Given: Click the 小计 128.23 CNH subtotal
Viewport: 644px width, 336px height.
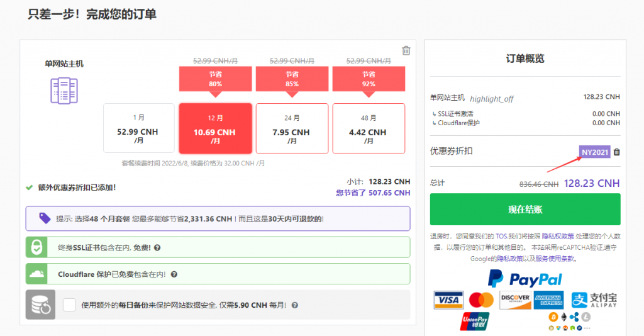Looking at the screenshot, I should tap(378, 182).
